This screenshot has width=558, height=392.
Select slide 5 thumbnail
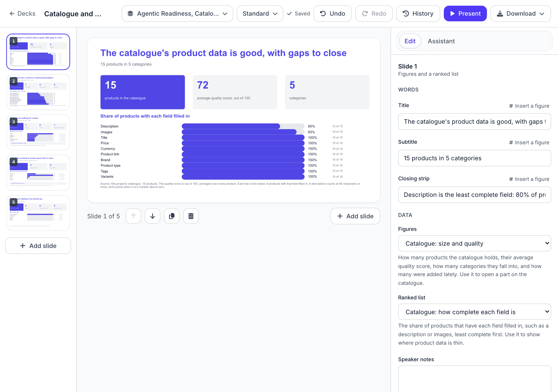pyautogui.click(x=38, y=213)
